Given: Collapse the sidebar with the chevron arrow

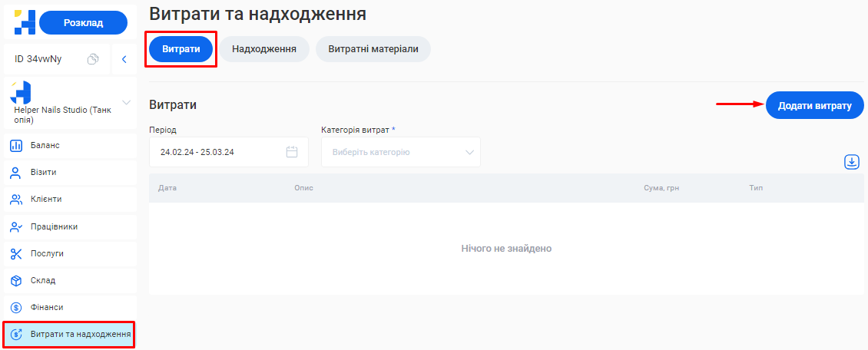Looking at the screenshot, I should pyautogui.click(x=124, y=59).
